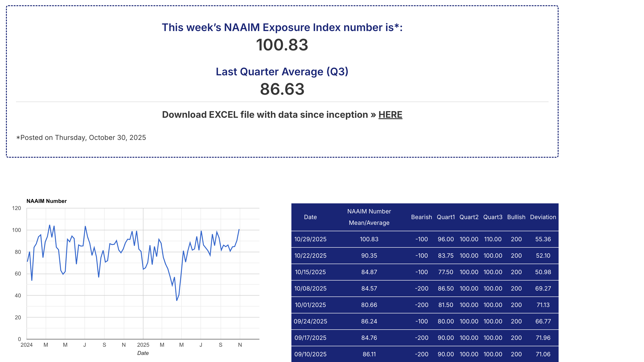Click the HERE Excel download link
The width and height of the screenshot is (644, 362).
390,115
